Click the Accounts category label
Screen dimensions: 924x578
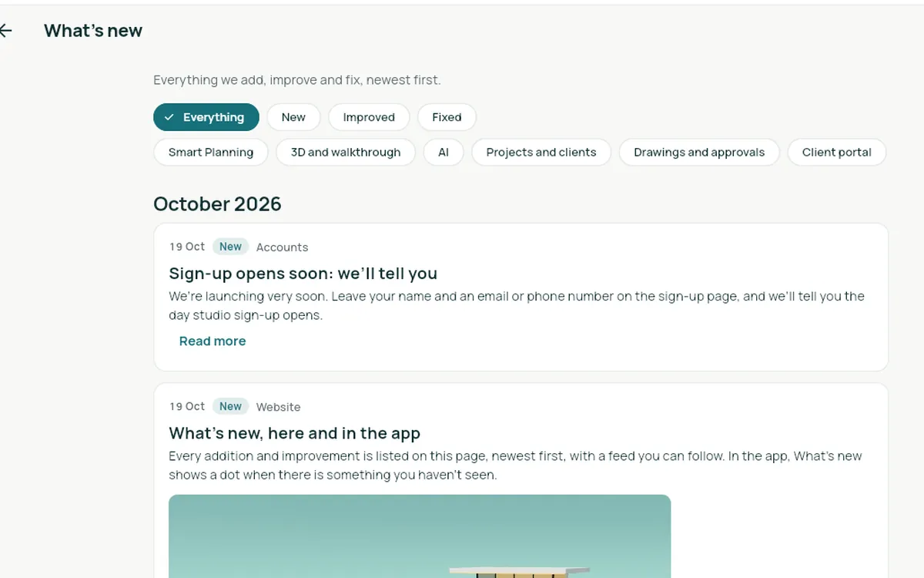[282, 247]
